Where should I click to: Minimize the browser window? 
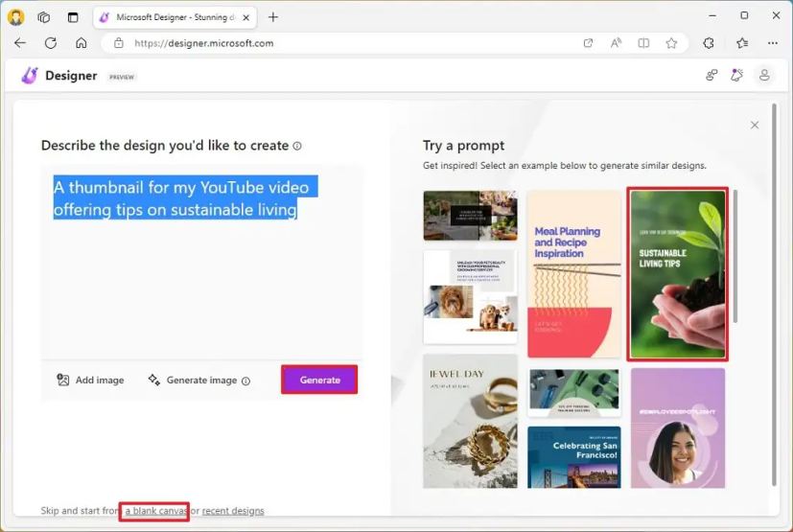712,15
